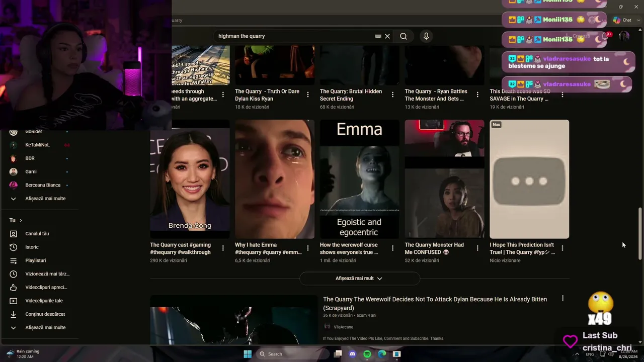Image resolution: width=644 pixels, height=362 pixels.
Task: Play the Werewolf Dylan video thumbnail
Action: coord(234,320)
